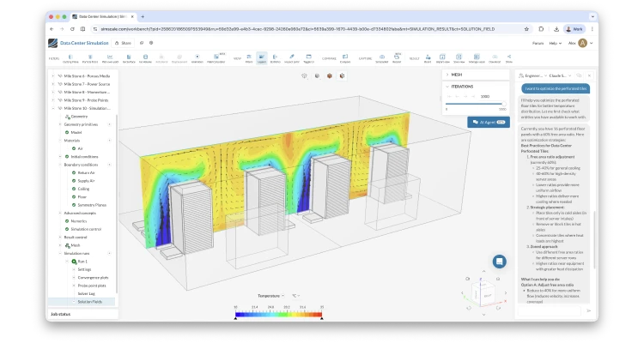Screen dimensions: 644x343
Task: Click the Share button
Action: [125, 42]
